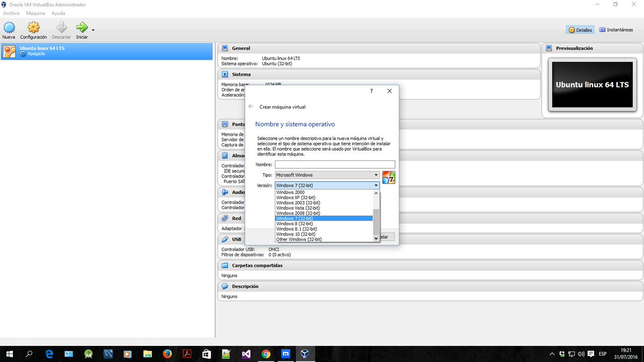Select the Ubuntu linux 64 LTS machine entry
This screenshot has width=644, height=362.
click(107, 51)
